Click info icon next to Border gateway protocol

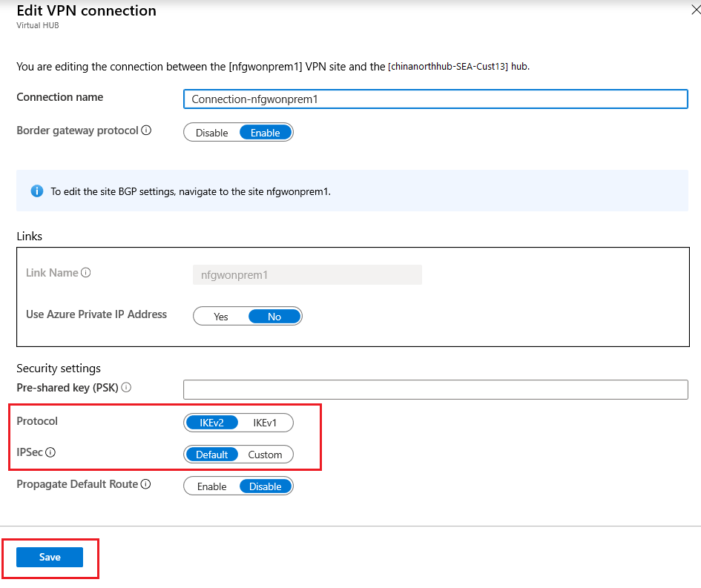coord(146,131)
